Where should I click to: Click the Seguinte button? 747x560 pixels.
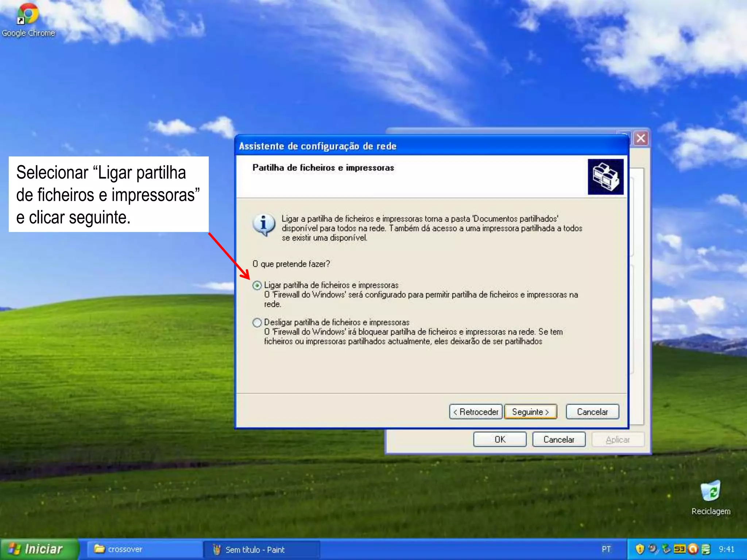[x=530, y=412]
